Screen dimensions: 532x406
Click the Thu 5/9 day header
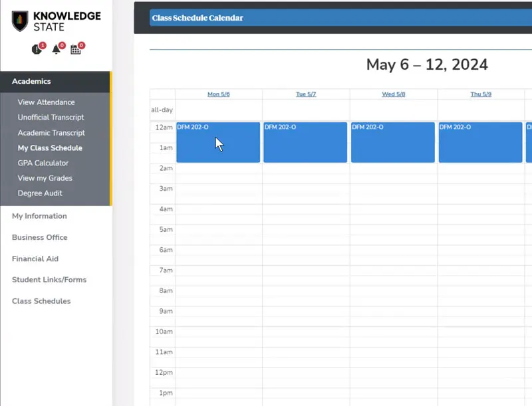click(481, 94)
